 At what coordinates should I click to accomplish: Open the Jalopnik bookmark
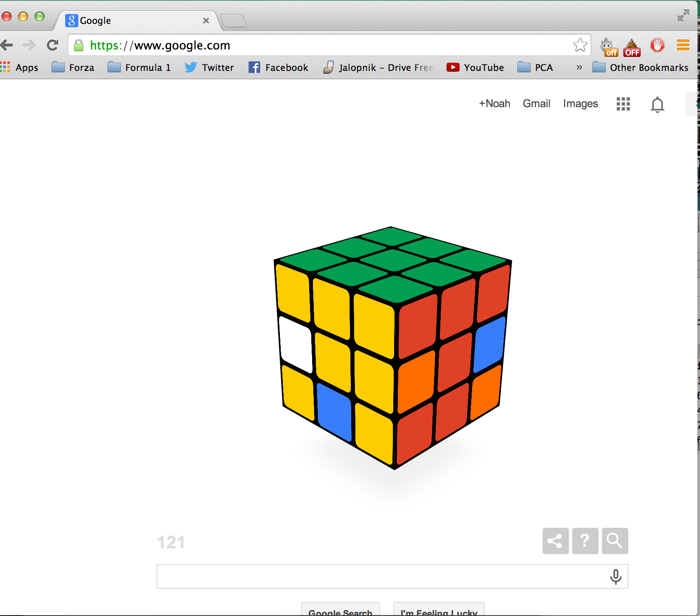click(378, 67)
